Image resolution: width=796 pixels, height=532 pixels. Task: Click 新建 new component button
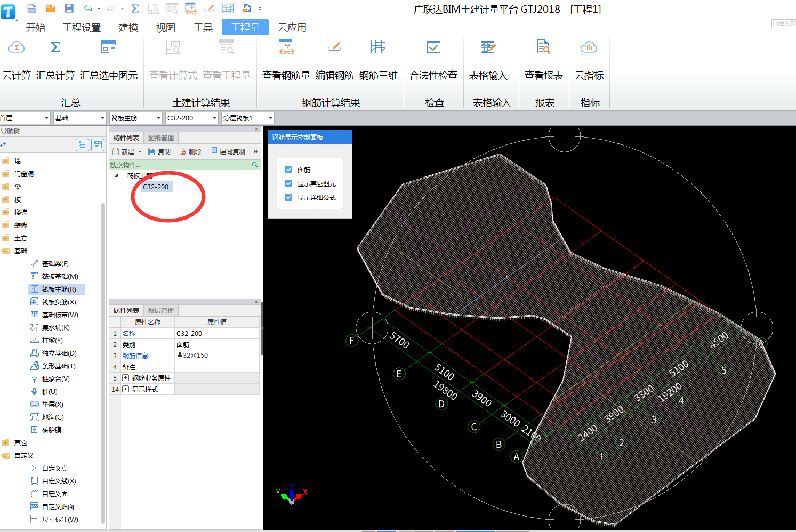(x=123, y=152)
